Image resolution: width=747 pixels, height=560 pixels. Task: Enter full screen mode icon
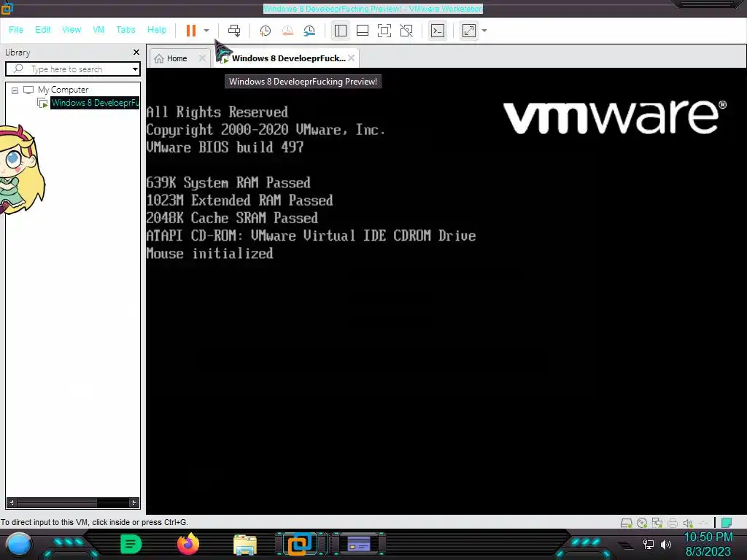(x=384, y=31)
